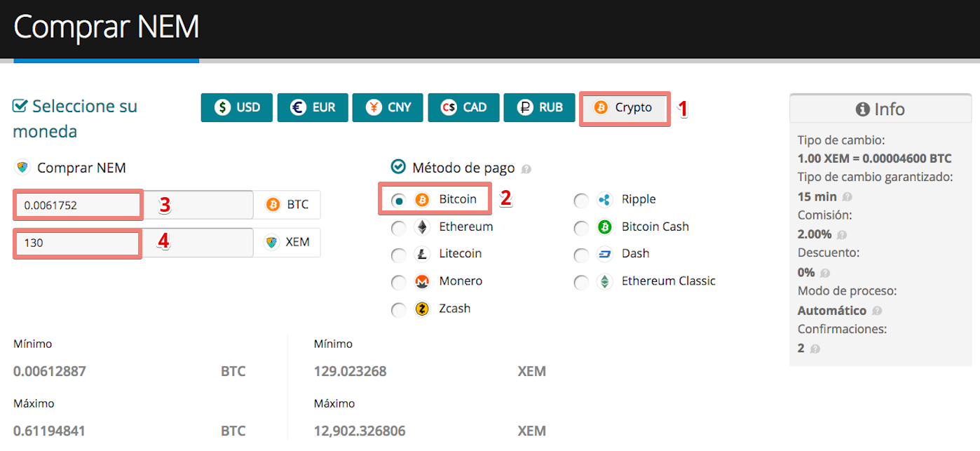The width and height of the screenshot is (980, 451).
Task: Click the BTC amount input field
Action: 134,205
